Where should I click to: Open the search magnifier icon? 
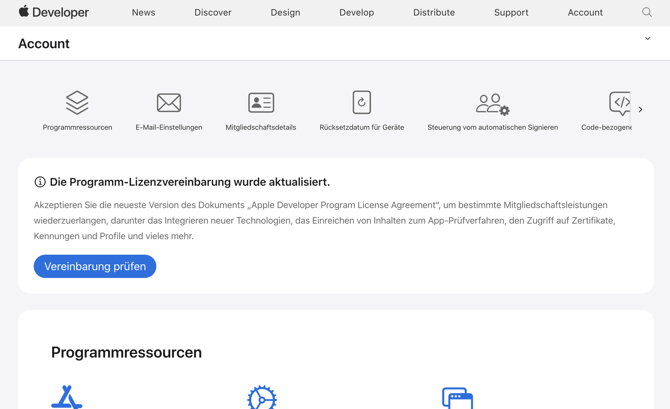pyautogui.click(x=647, y=12)
